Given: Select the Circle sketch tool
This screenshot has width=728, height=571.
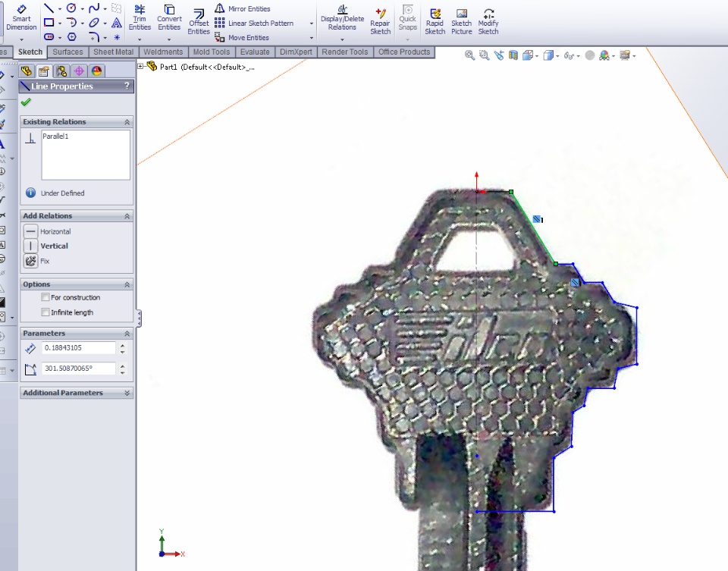Looking at the screenshot, I should click(71, 8).
